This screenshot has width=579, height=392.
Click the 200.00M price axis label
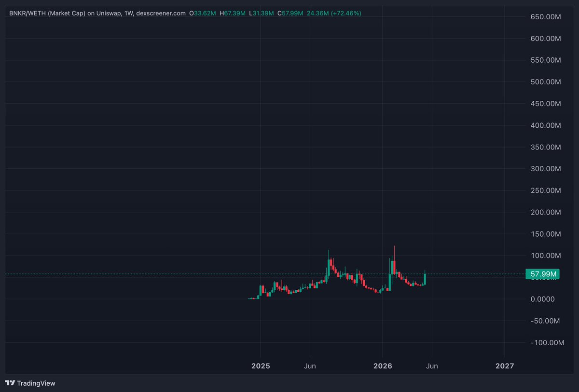[545, 212]
